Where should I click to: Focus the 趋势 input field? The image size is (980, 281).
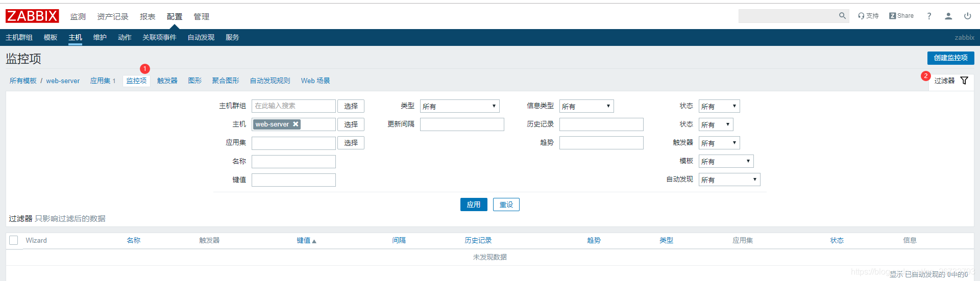[601, 143]
